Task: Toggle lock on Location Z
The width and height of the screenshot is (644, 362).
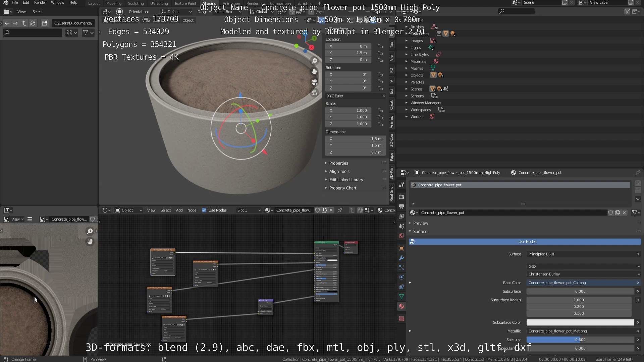Action: [x=380, y=60]
